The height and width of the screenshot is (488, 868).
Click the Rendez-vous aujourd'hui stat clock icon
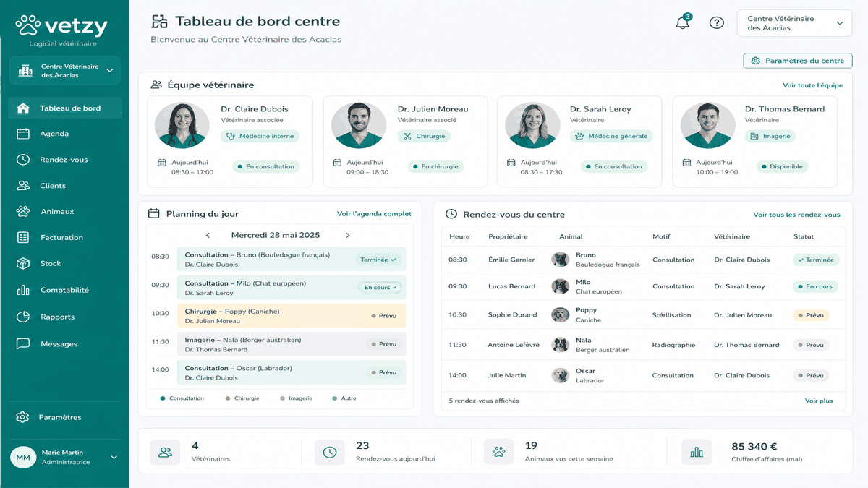(x=330, y=453)
